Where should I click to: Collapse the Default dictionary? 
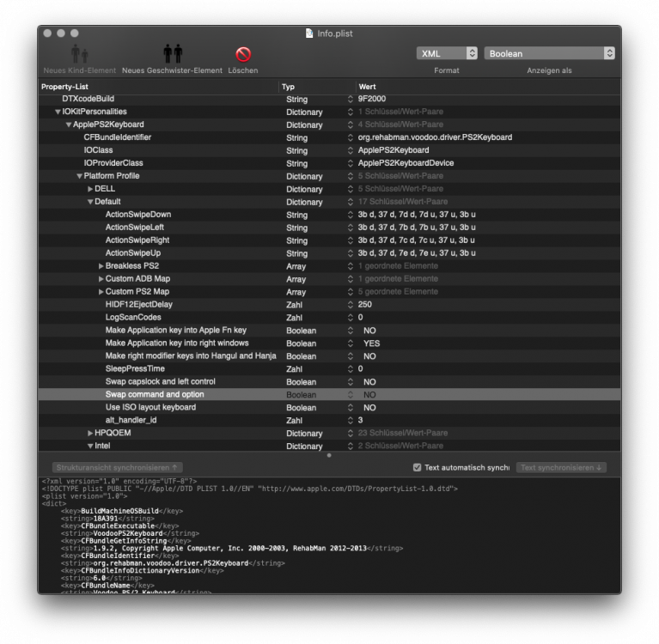tap(90, 202)
